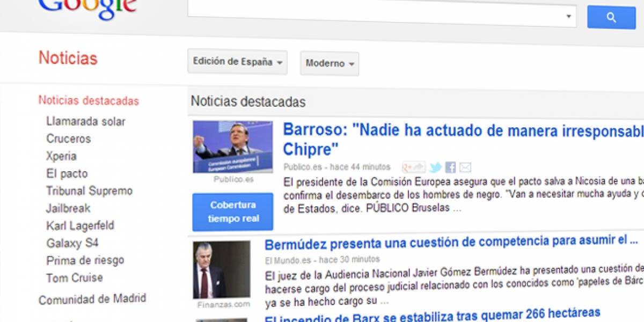Open the Google logo homepage
The height and width of the screenshot is (322, 644).
tap(88, 8)
